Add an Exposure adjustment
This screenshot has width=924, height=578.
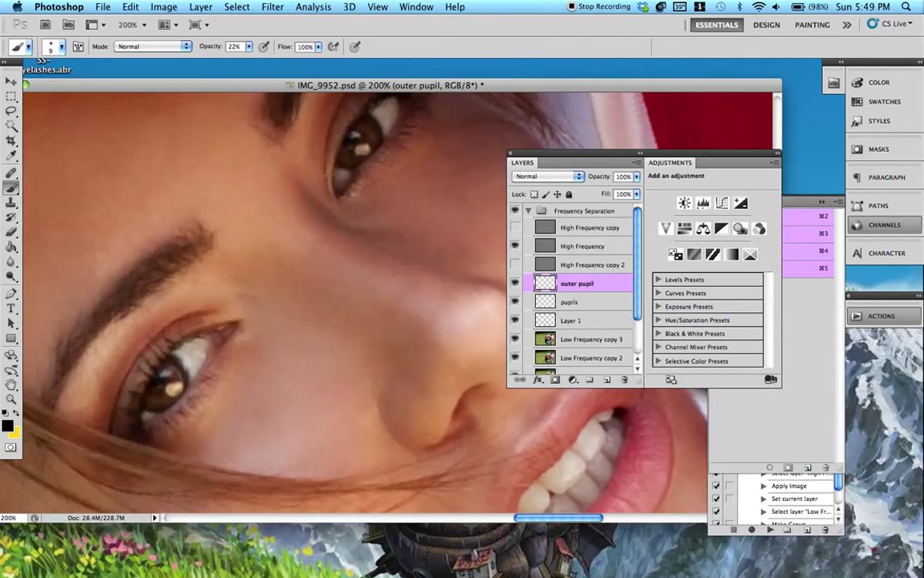coord(741,203)
